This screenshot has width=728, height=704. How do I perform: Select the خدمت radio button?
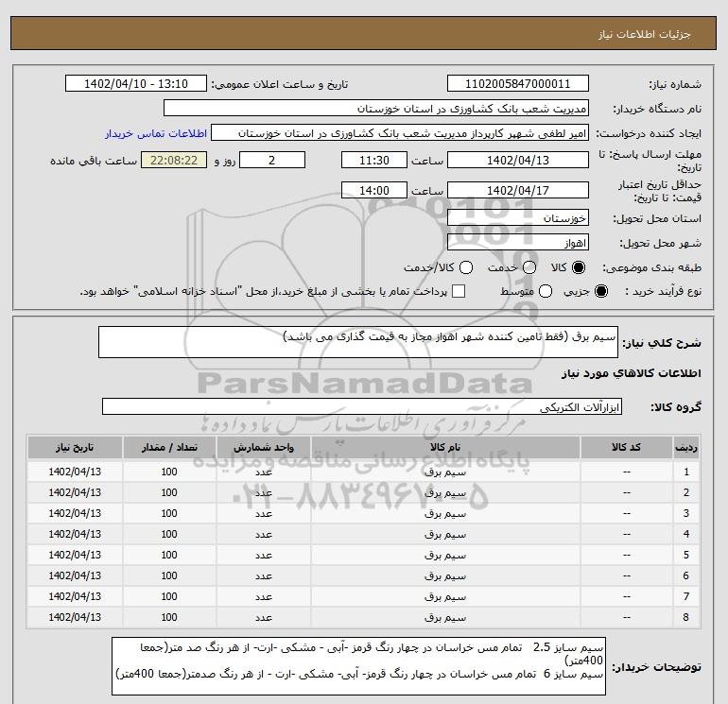(529, 267)
